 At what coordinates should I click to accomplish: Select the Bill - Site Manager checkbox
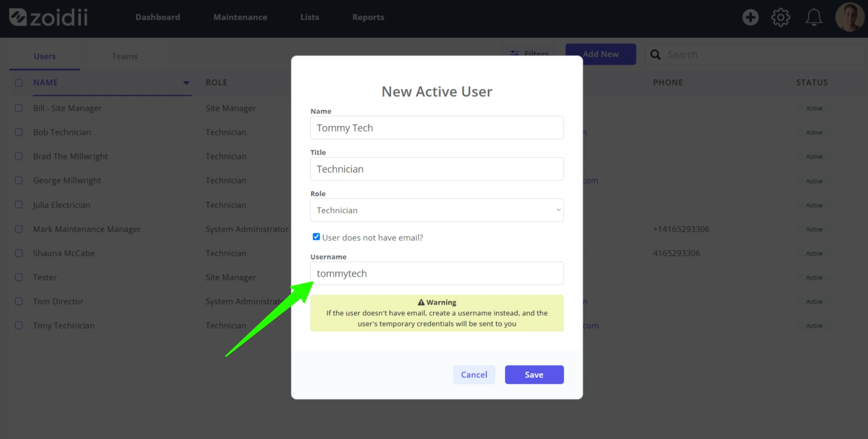tap(19, 108)
